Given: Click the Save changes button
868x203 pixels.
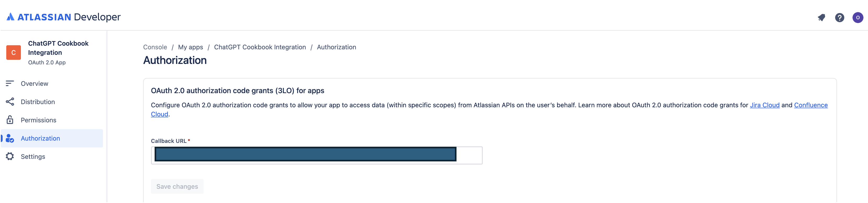Looking at the screenshot, I should click(x=177, y=186).
